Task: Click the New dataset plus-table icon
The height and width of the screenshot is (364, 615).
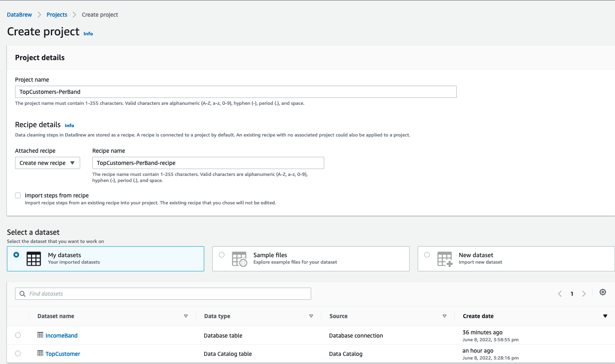Action: (445, 259)
